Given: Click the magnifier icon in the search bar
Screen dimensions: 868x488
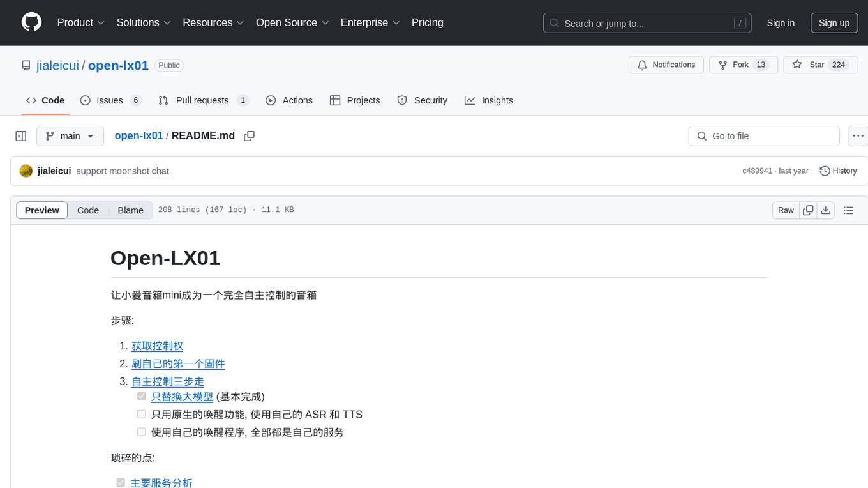Looking at the screenshot, I should point(555,23).
